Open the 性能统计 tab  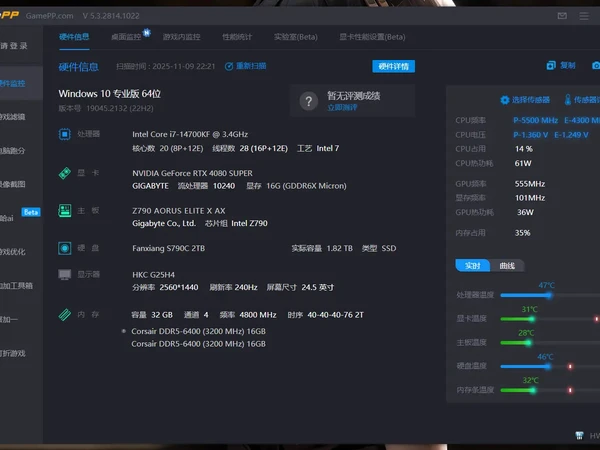(x=237, y=37)
